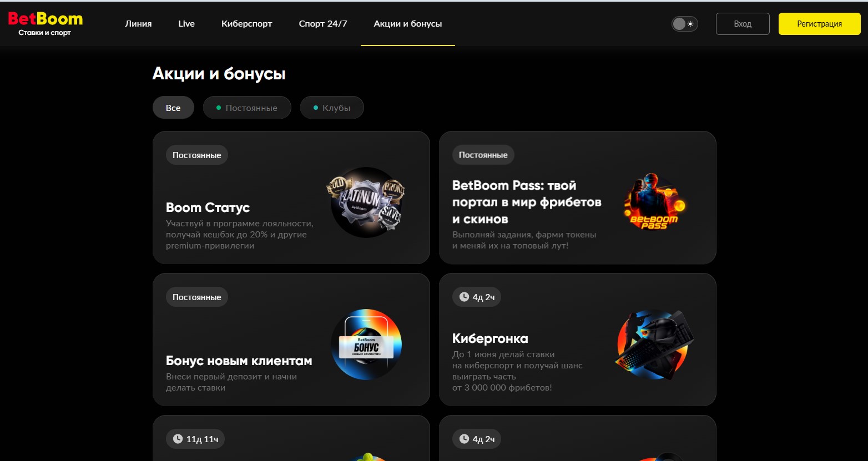Select the Спорт 24/7 menu item

coord(323,24)
